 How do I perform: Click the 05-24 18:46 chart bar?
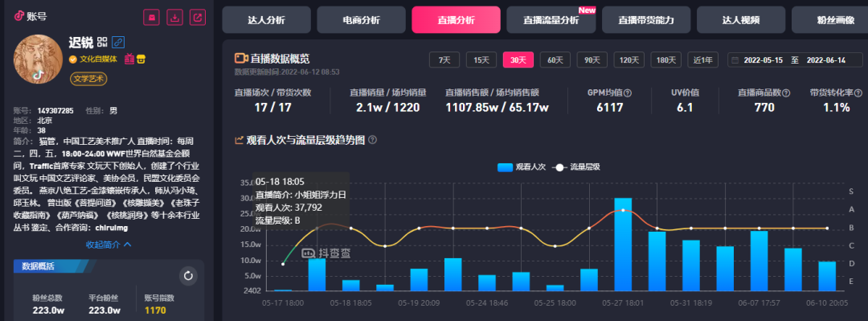pyautogui.click(x=487, y=282)
